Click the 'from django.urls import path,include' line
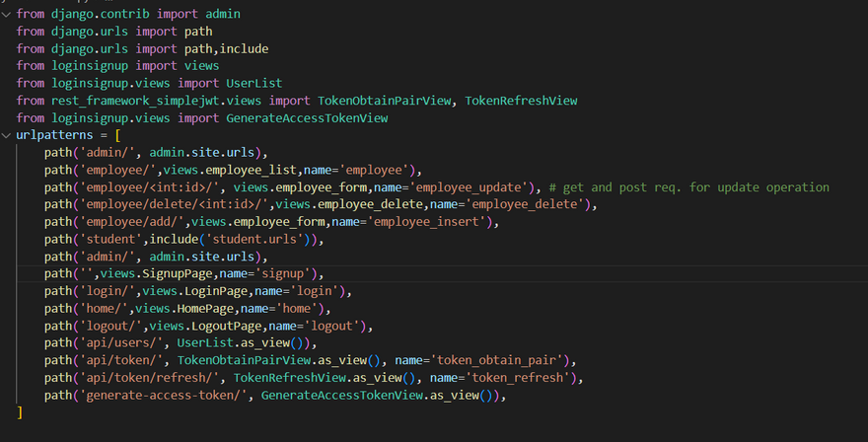This screenshot has height=442, width=868. coord(142,48)
